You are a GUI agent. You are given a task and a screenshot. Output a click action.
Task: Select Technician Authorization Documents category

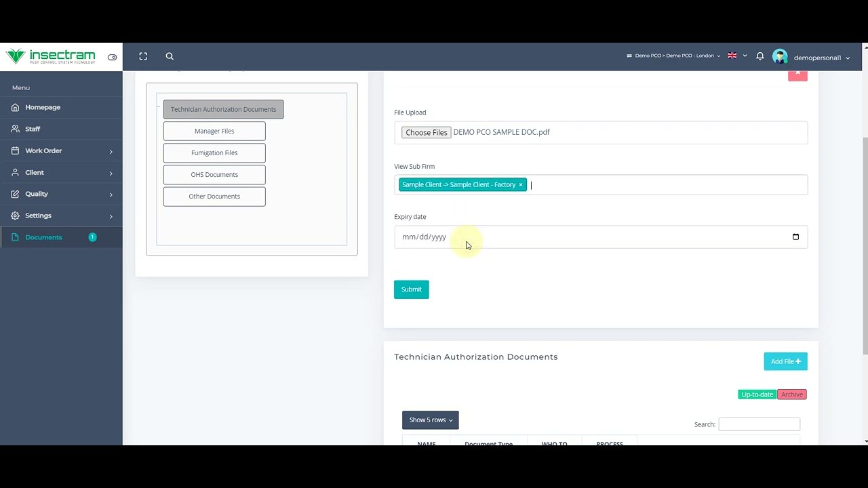point(223,109)
